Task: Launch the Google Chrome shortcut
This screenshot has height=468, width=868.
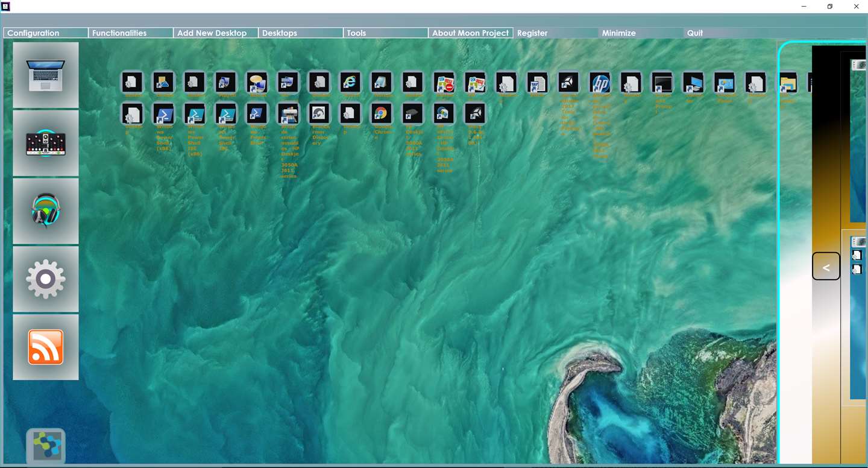Action: 381,113
